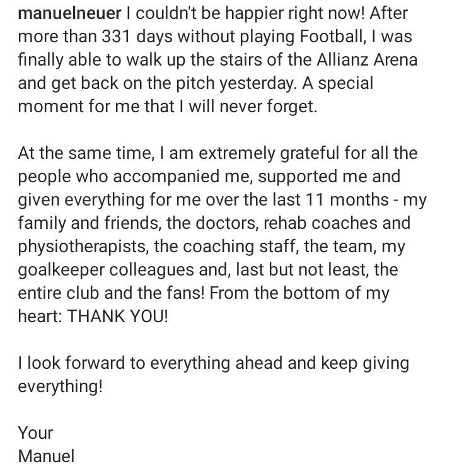Click the "Your" sign-off line
This screenshot has width=452, height=476.
(x=35, y=433)
